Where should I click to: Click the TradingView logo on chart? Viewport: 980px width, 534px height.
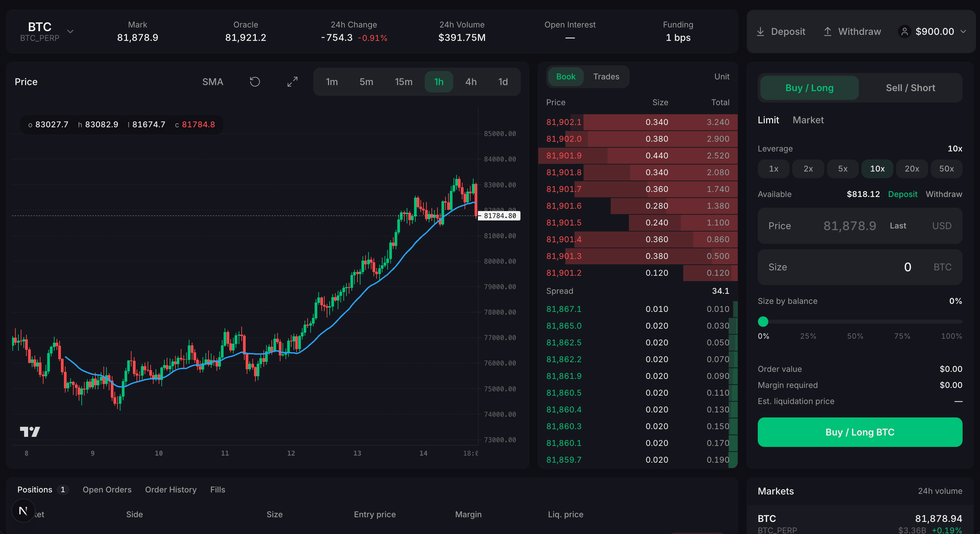coord(30,431)
